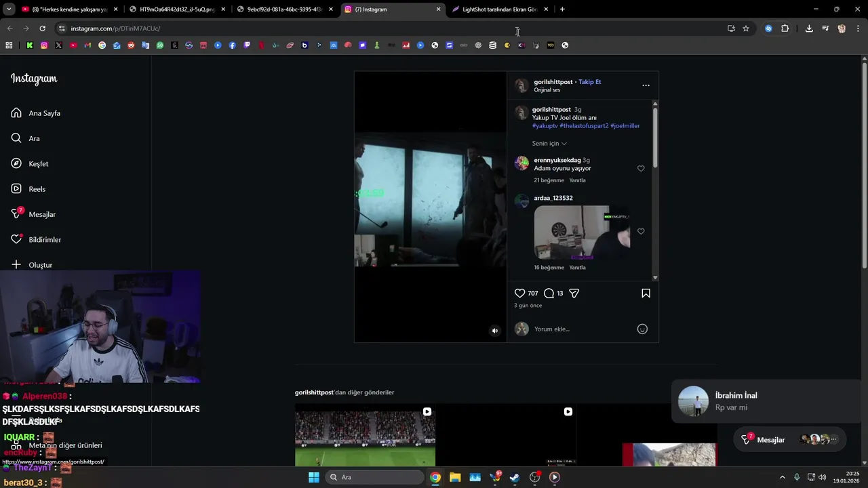Switch to the LightShot browser tab

(x=499, y=9)
